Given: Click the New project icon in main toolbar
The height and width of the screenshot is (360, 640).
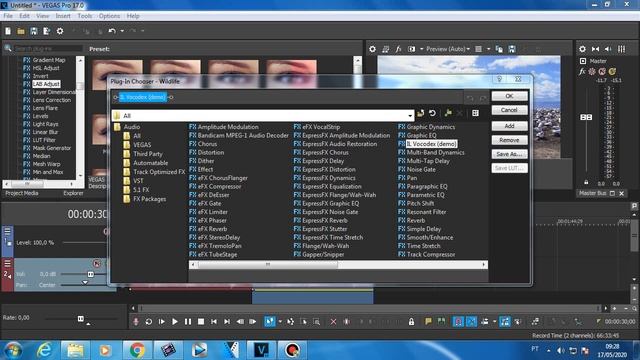Looking at the screenshot, I should [x=8, y=31].
